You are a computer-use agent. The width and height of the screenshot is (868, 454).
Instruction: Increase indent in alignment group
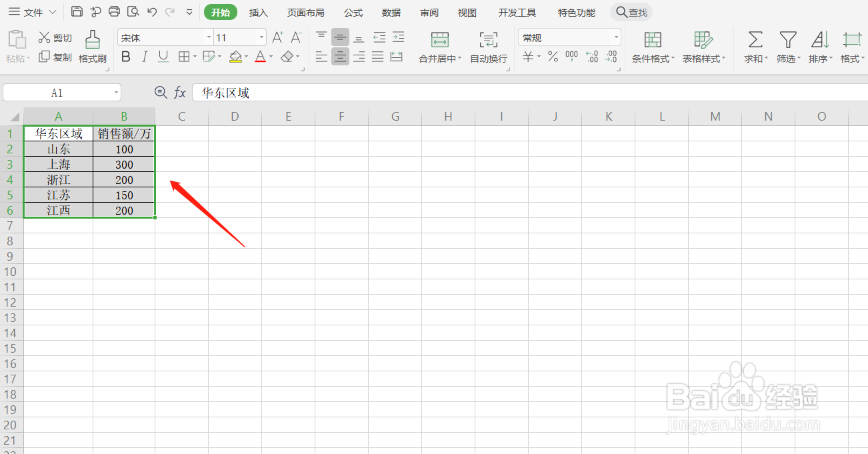click(x=398, y=37)
